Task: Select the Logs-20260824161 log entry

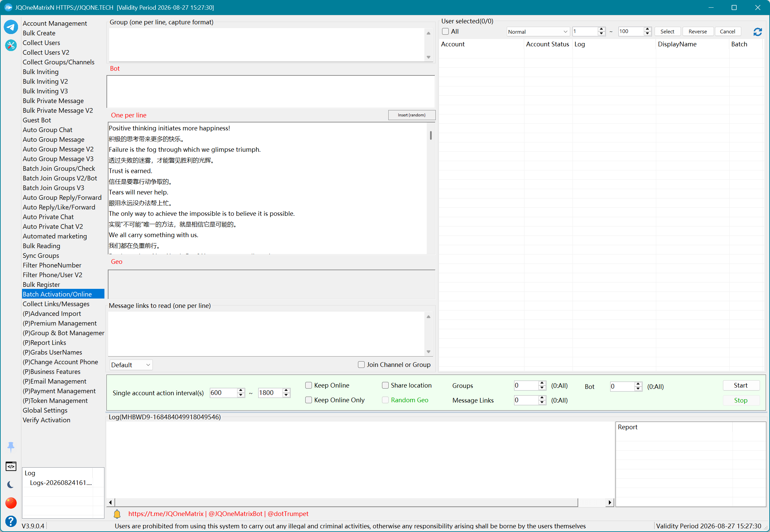Action: click(61, 483)
